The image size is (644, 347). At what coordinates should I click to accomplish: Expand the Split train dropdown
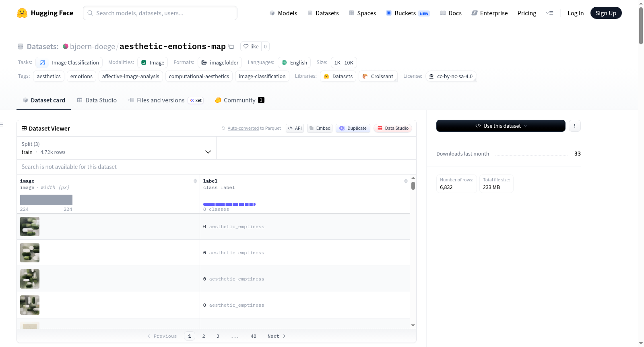tap(116, 148)
